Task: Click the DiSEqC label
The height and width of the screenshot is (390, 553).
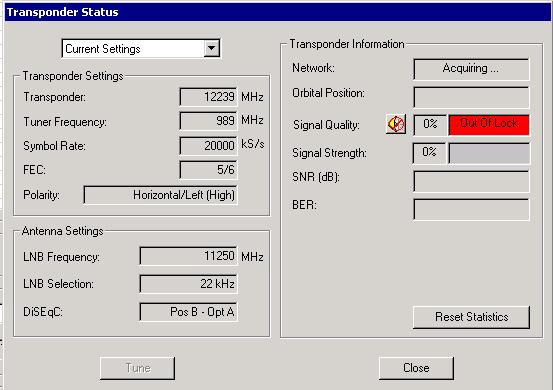Action: (x=43, y=312)
